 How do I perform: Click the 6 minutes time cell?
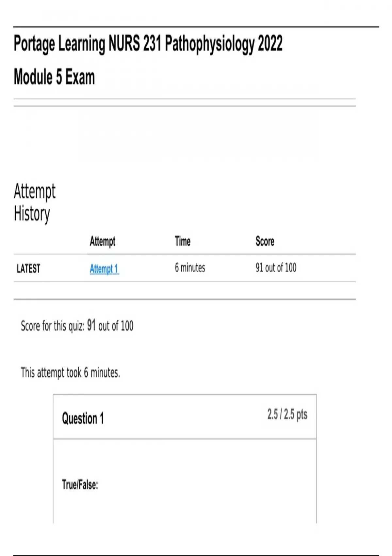(190, 268)
